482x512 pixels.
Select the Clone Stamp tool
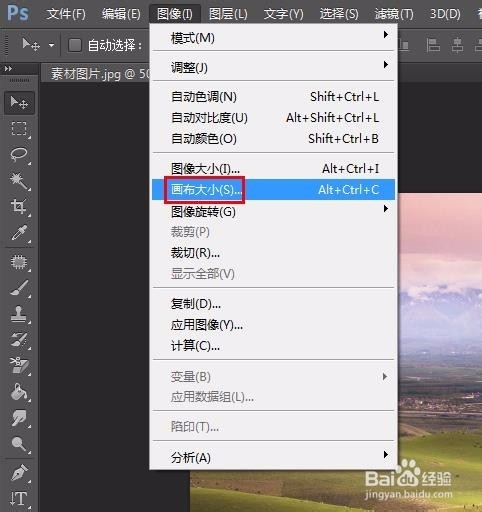point(19,314)
